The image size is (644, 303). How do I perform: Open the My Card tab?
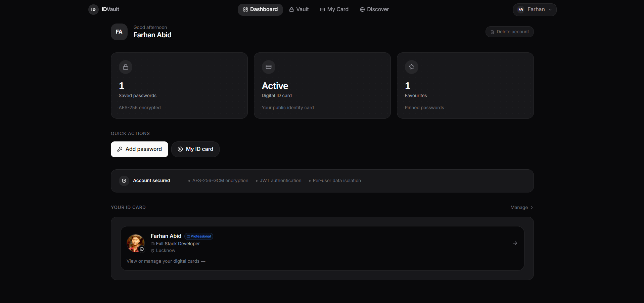click(x=334, y=9)
